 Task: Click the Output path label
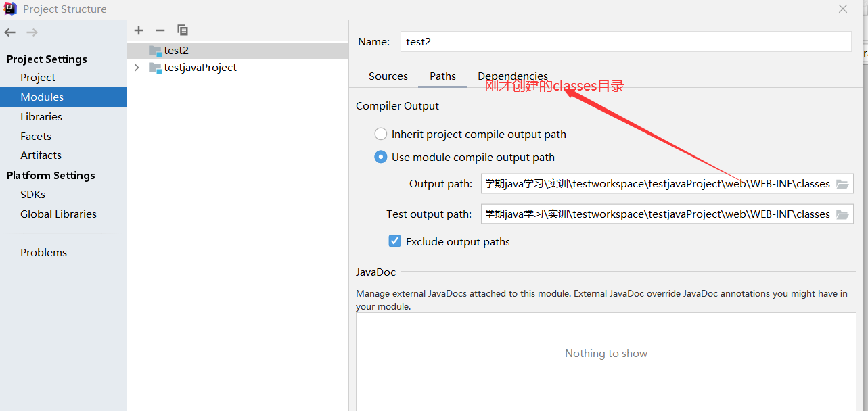pyautogui.click(x=440, y=184)
